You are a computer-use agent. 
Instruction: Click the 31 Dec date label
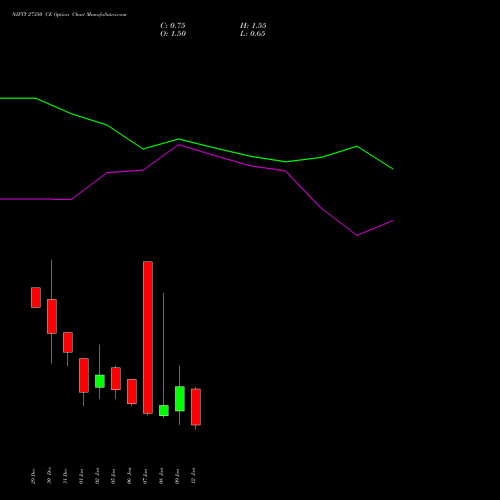tap(65, 476)
